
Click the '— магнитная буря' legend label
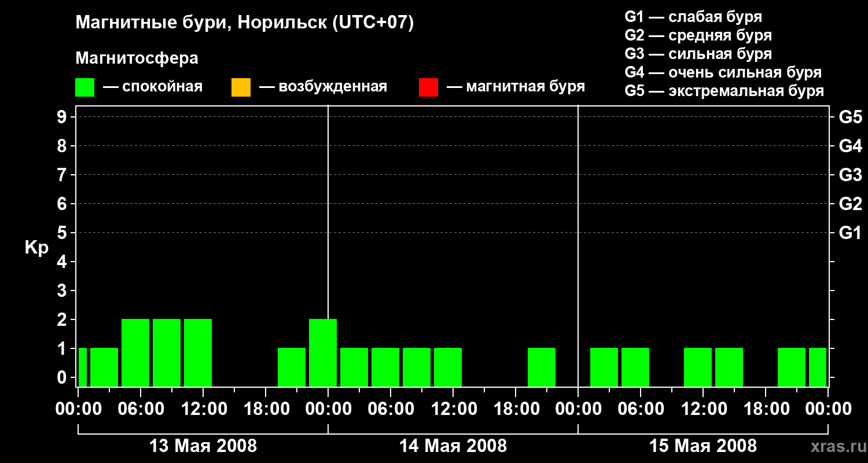click(x=516, y=87)
